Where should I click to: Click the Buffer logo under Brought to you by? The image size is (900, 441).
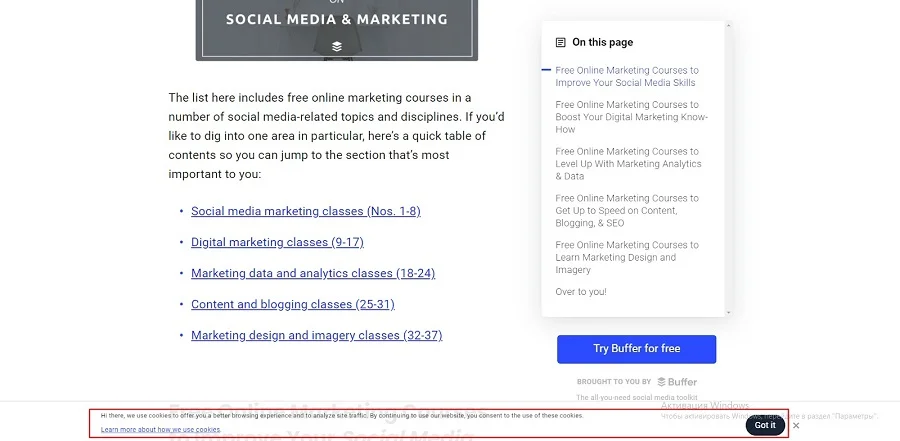coord(677,382)
